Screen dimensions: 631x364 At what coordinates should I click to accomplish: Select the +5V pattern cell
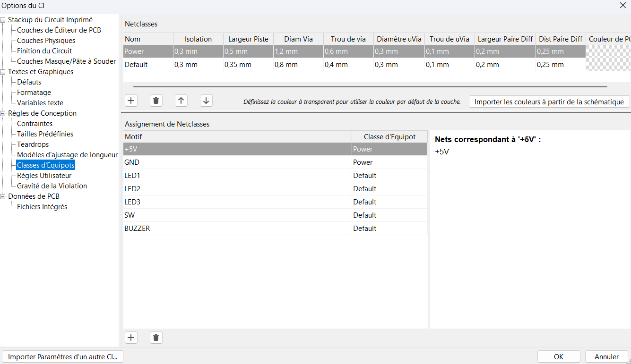tap(237, 149)
